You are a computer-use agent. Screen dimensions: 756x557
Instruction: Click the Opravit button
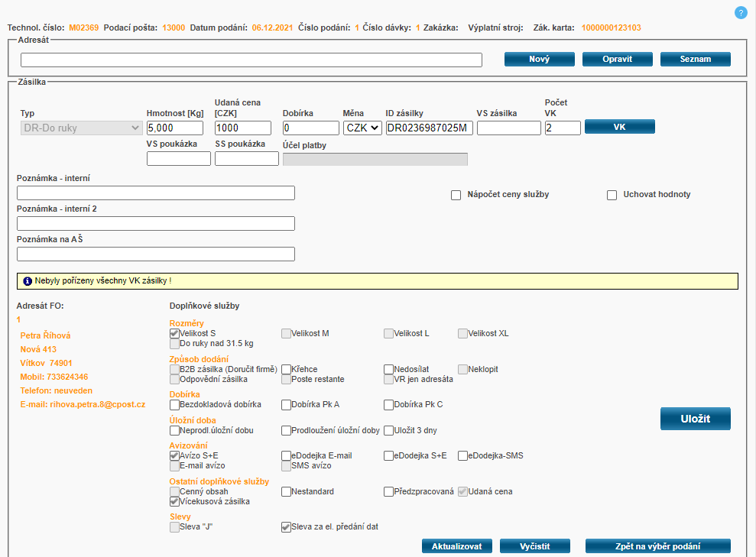[x=618, y=59]
